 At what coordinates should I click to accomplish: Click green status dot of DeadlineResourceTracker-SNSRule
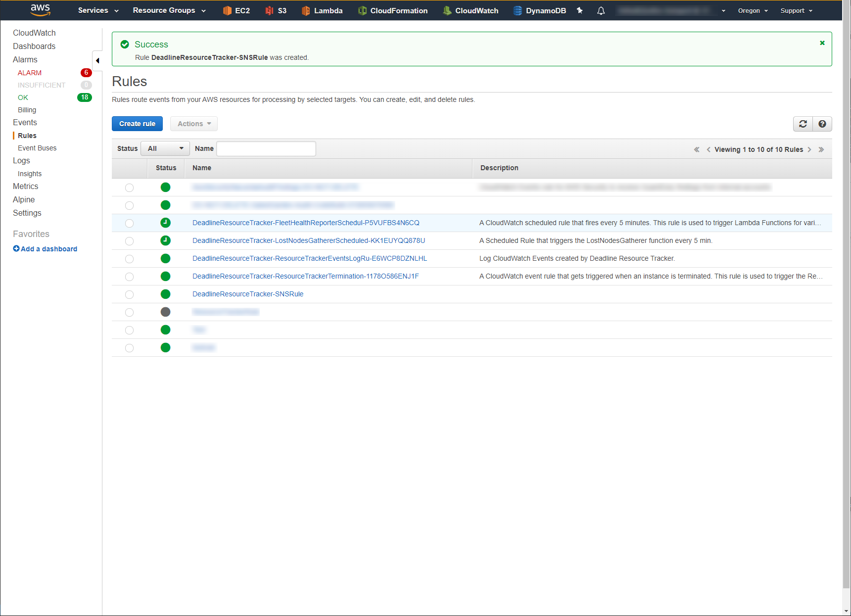tap(166, 294)
